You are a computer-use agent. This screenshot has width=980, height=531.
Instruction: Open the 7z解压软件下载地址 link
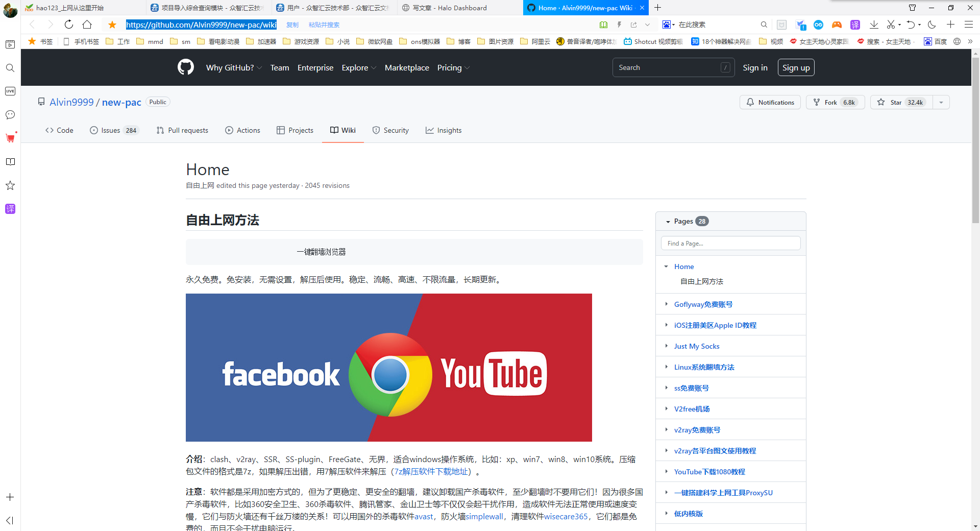(x=431, y=471)
